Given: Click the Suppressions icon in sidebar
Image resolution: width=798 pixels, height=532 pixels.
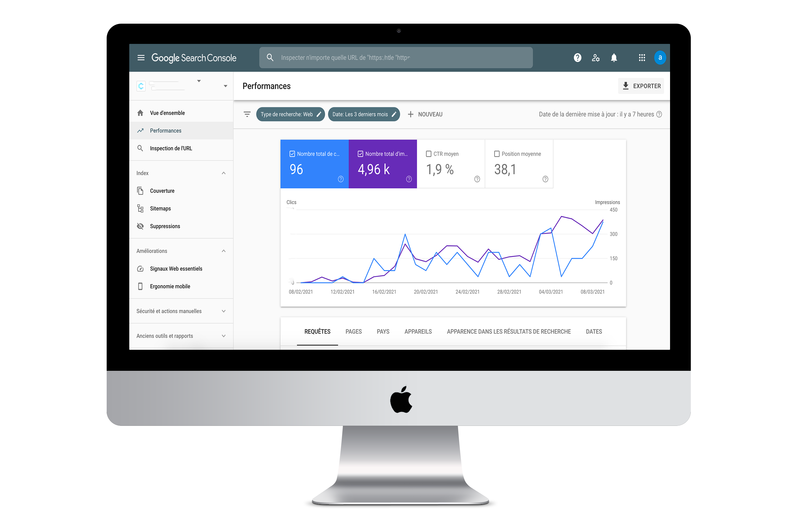Looking at the screenshot, I should click(141, 226).
